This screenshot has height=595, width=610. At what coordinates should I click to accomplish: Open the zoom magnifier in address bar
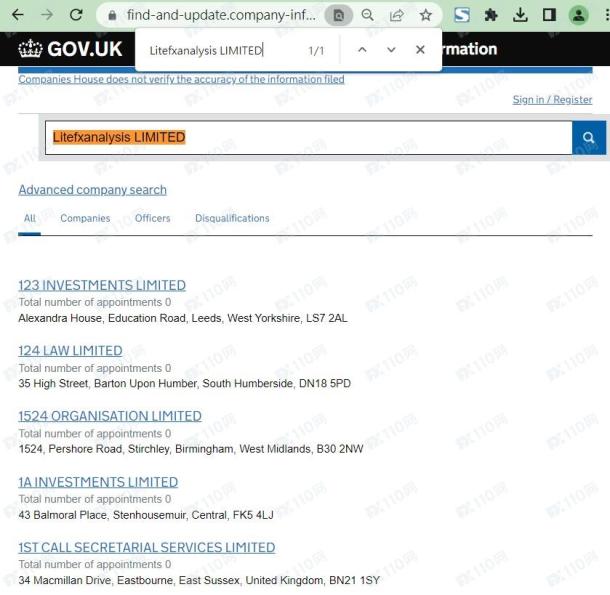pyautogui.click(x=367, y=16)
